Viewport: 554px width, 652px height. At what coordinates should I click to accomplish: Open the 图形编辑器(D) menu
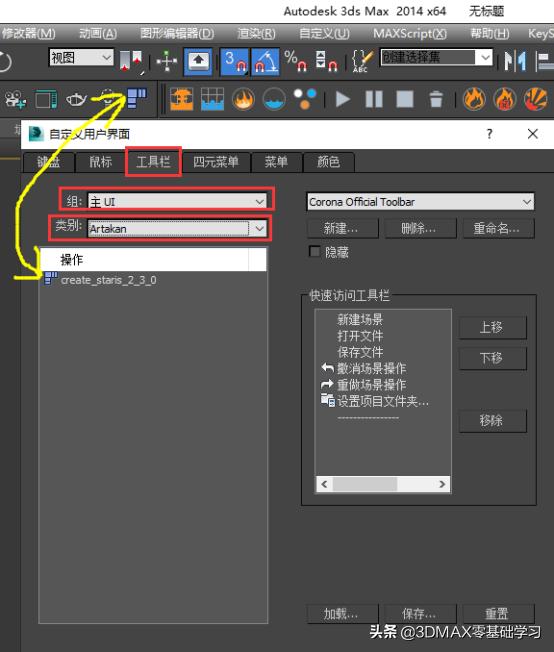[177, 33]
